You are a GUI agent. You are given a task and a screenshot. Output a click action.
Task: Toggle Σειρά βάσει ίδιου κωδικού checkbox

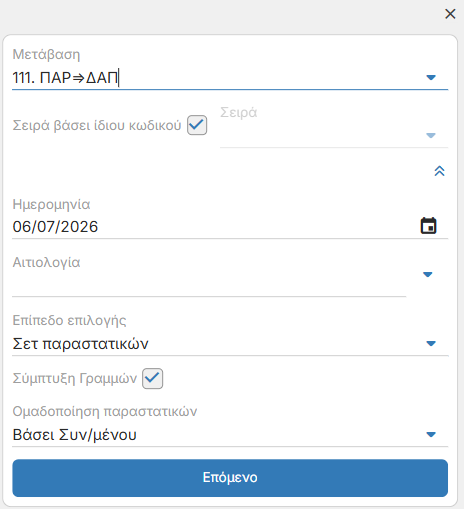point(197,125)
